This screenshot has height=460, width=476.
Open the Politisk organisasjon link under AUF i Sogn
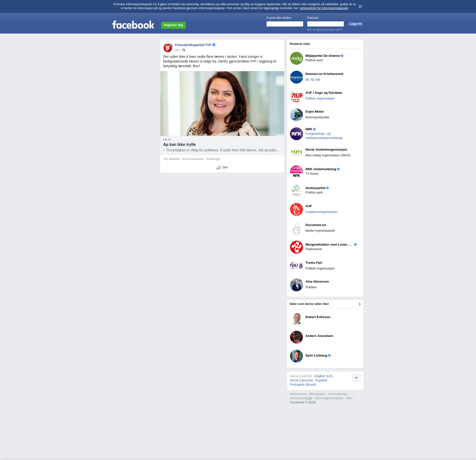(320, 99)
